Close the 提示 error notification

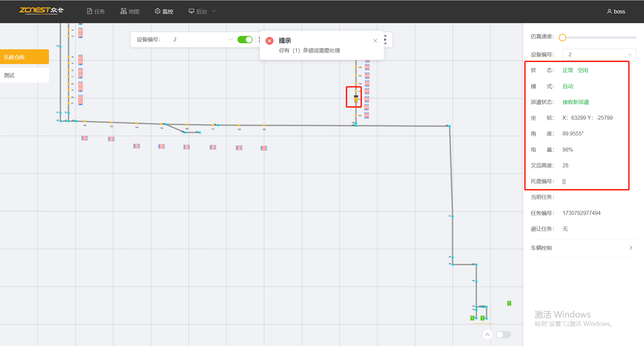(375, 41)
